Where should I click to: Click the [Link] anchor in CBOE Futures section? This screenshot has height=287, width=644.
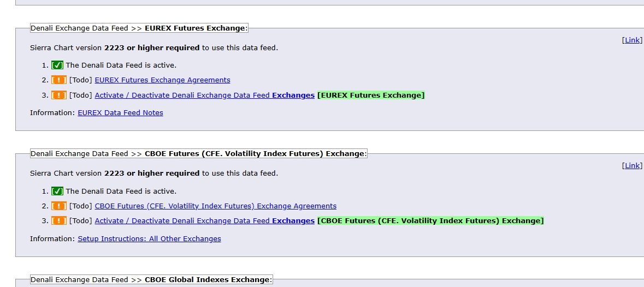[x=632, y=166]
